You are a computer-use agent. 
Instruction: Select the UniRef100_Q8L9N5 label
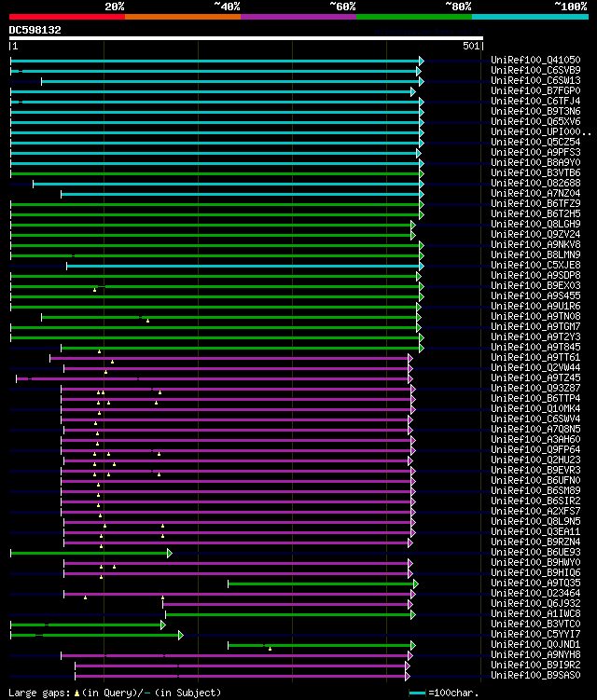click(x=535, y=522)
